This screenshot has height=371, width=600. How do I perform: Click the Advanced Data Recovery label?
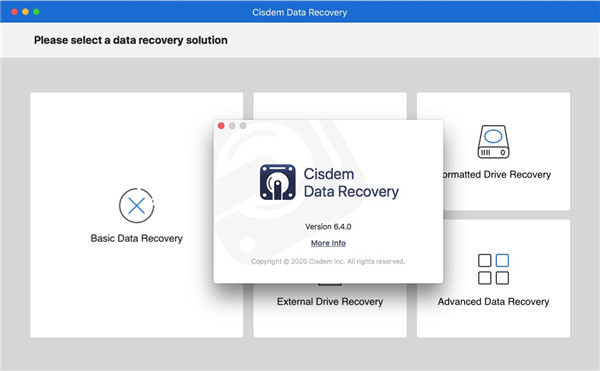point(493,301)
